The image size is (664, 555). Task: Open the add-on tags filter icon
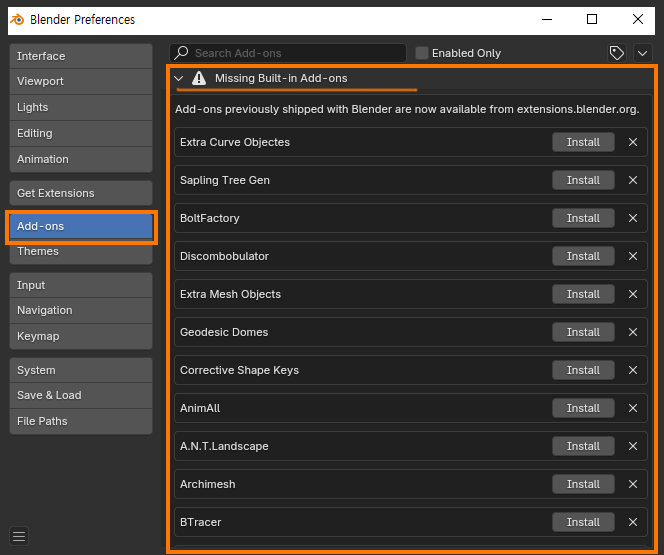point(617,53)
